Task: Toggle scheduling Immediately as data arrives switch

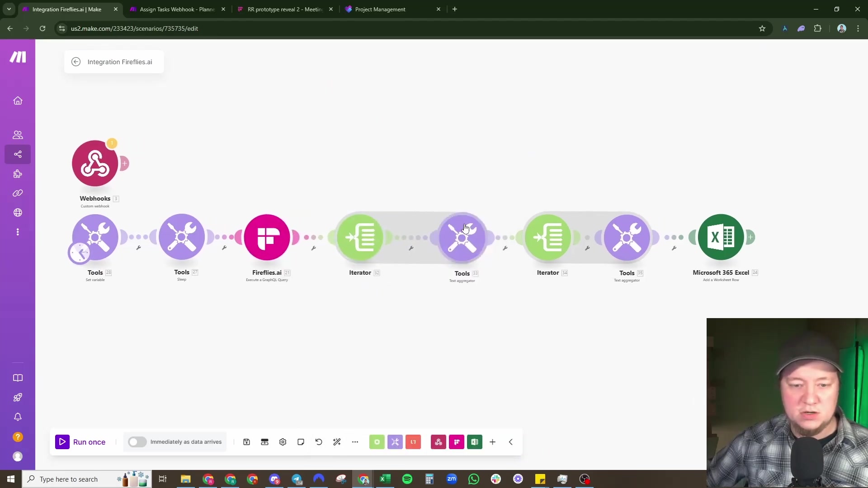Action: (137, 442)
